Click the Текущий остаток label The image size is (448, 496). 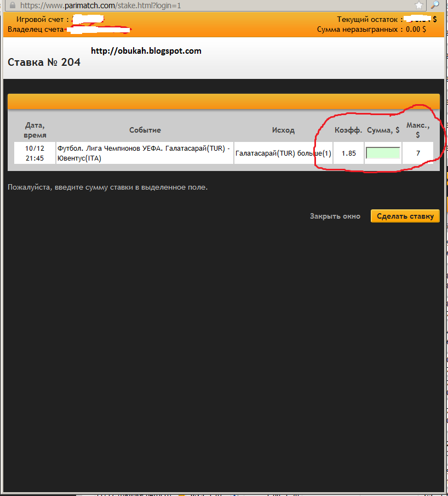tap(367, 19)
